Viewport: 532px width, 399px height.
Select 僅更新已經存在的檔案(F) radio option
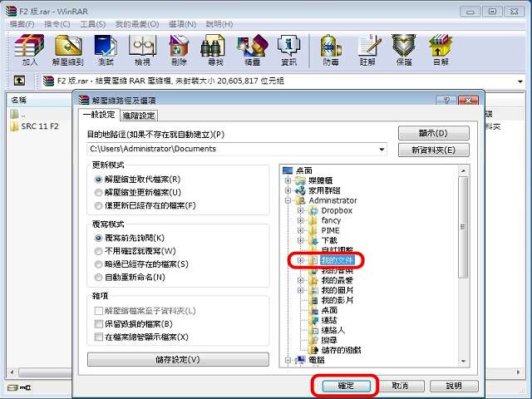tap(98, 205)
